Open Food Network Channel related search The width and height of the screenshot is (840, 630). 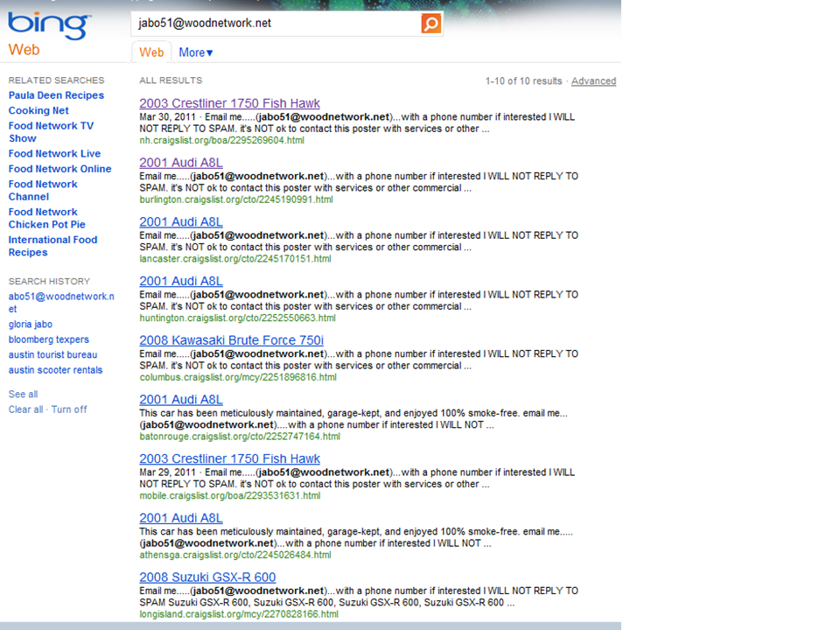pyautogui.click(x=43, y=190)
